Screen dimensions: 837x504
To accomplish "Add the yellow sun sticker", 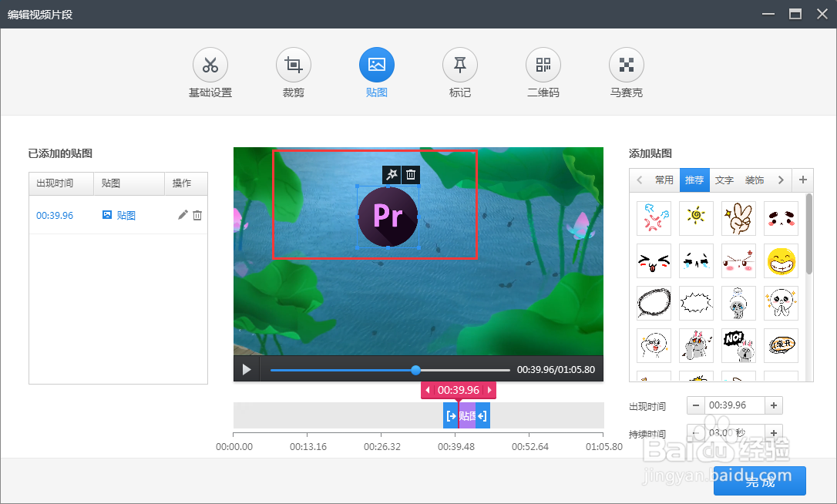I will (696, 218).
